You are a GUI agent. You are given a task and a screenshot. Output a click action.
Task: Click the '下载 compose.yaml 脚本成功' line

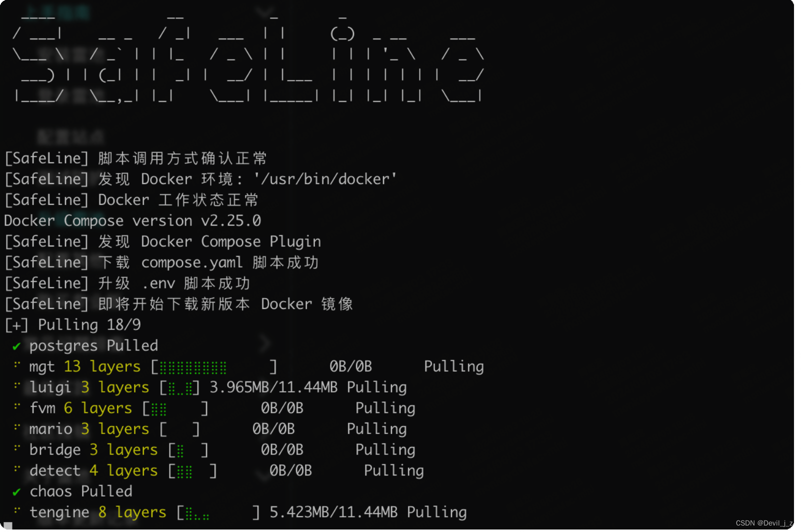(161, 262)
